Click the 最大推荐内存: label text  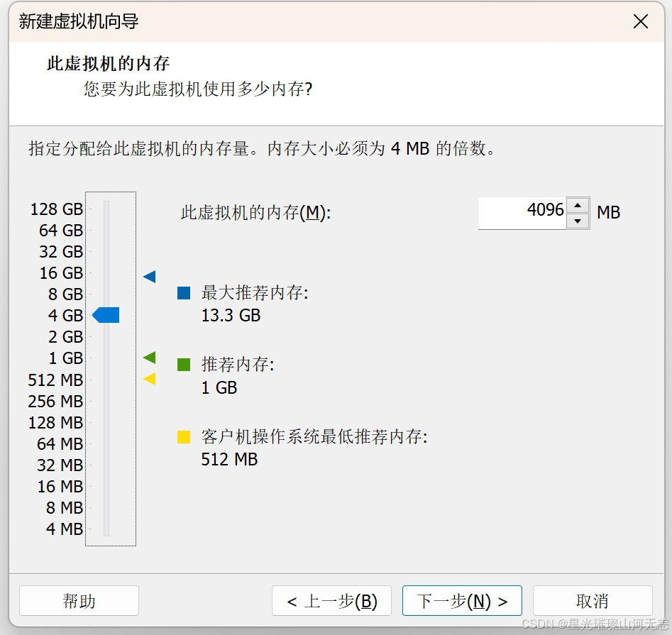[255, 292]
